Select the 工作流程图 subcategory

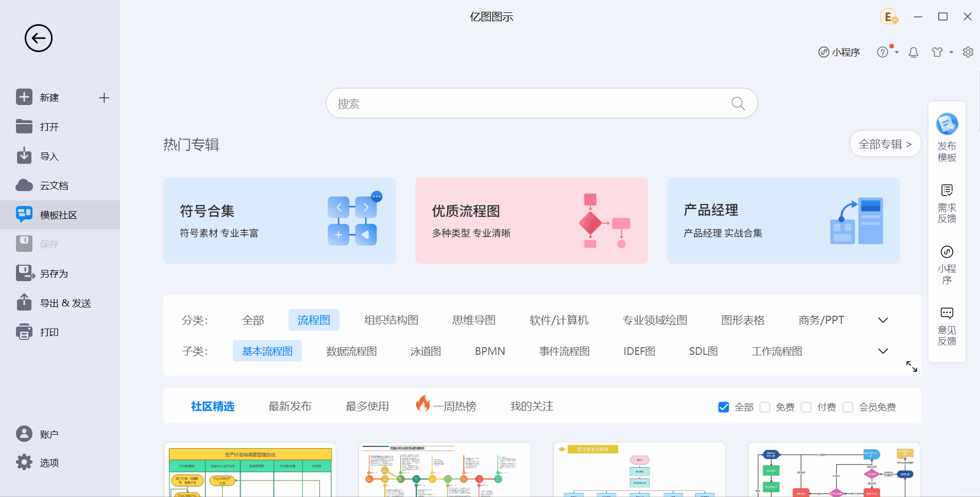coord(777,351)
